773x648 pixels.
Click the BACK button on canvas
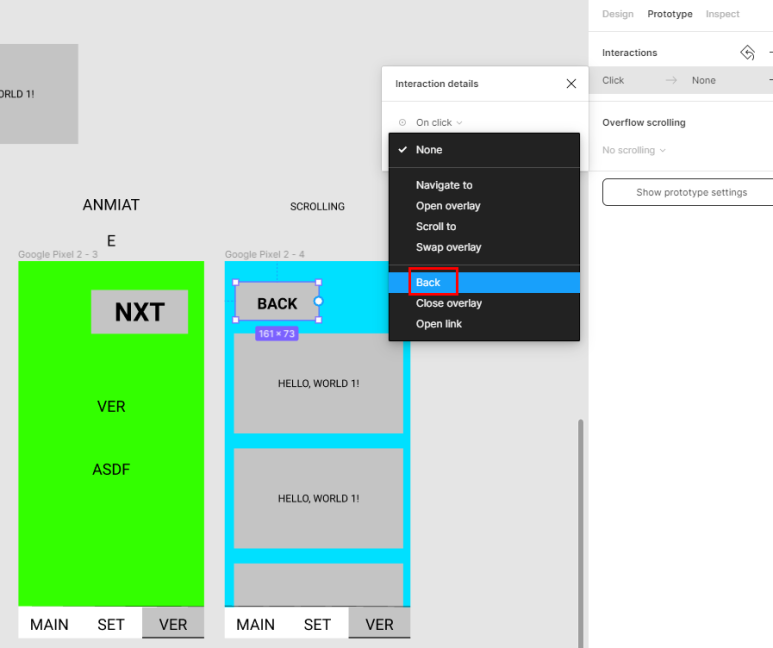pos(277,301)
